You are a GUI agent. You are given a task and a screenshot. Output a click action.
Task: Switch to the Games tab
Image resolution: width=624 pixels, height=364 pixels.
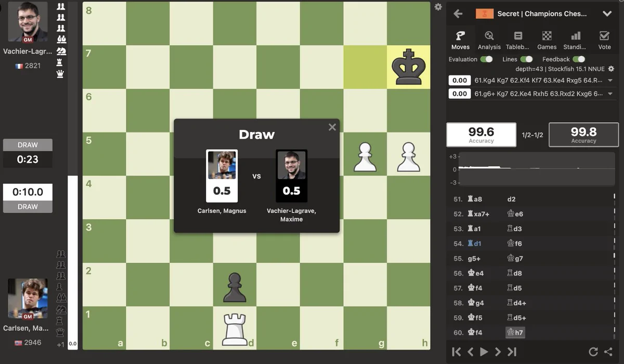coord(547,40)
